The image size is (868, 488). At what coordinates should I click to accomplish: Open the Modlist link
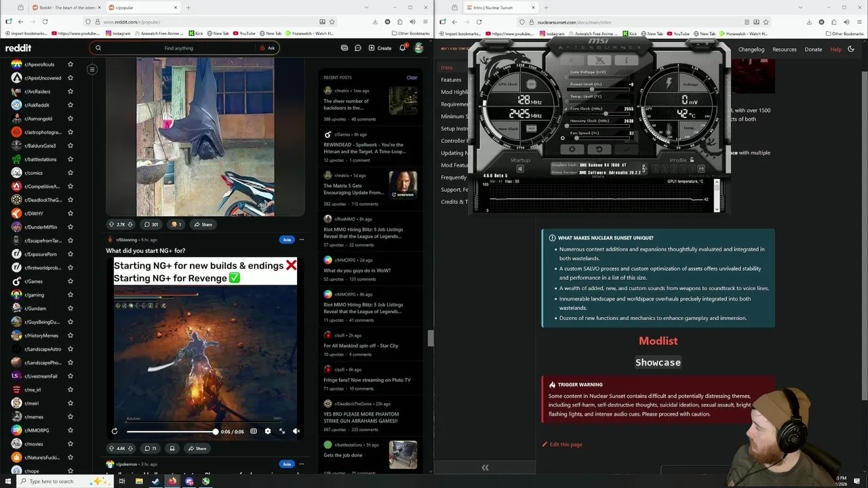tap(658, 341)
